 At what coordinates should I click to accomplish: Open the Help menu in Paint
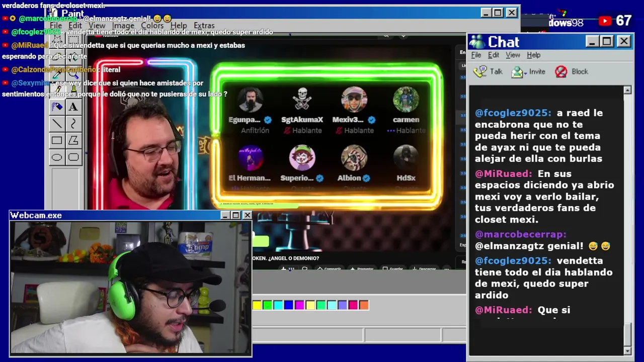[179, 25]
